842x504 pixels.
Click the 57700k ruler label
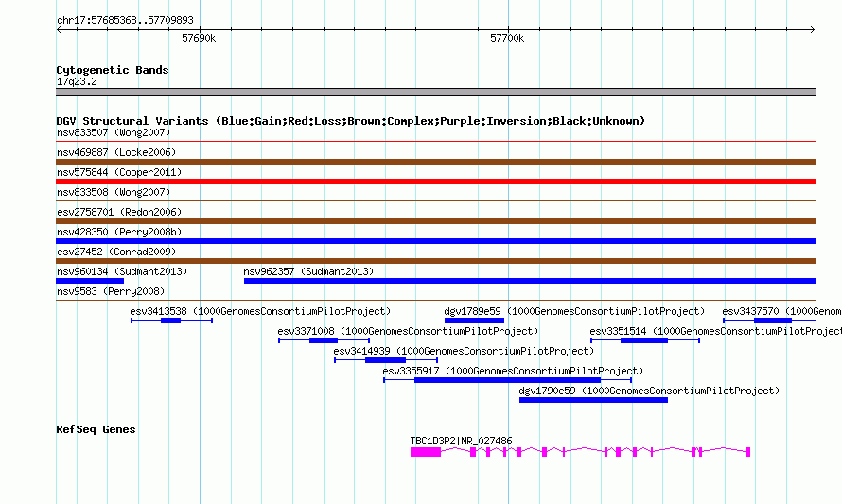pyautogui.click(x=507, y=38)
